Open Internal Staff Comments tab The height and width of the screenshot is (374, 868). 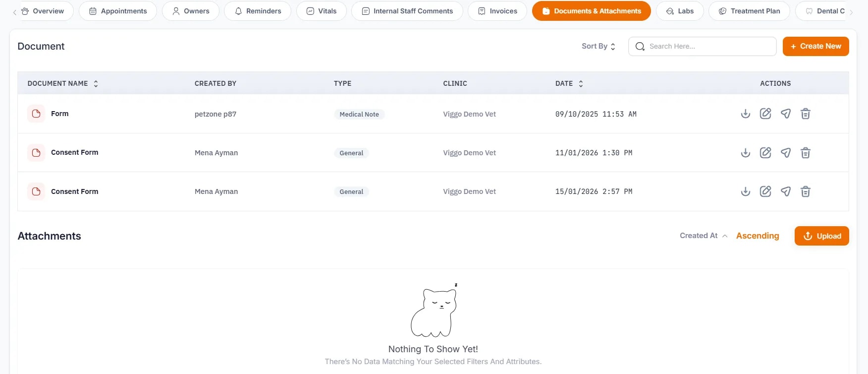click(407, 11)
